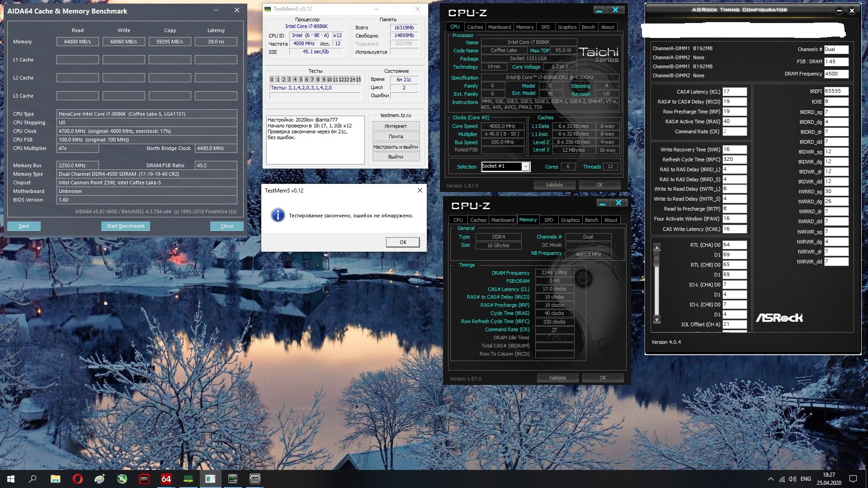Open the taskbar search magnifier
The width and height of the screenshot is (868, 488).
pyautogui.click(x=33, y=479)
